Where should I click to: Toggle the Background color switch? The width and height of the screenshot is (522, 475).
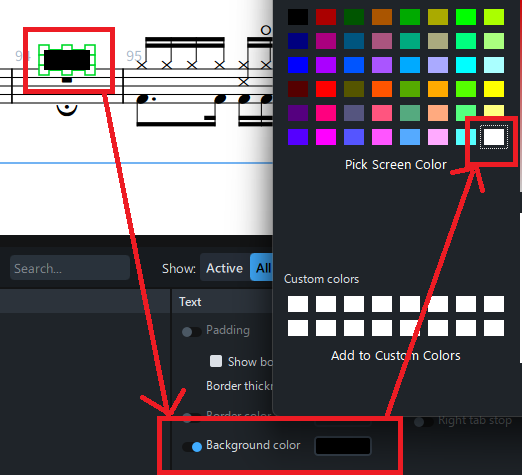click(192, 447)
